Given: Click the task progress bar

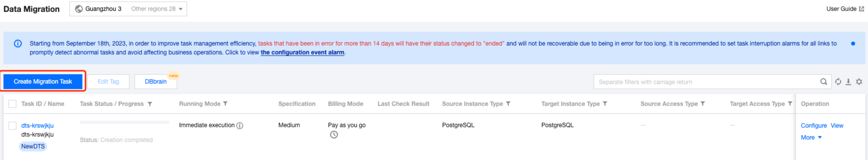Looking at the screenshot, I should coord(124,122).
